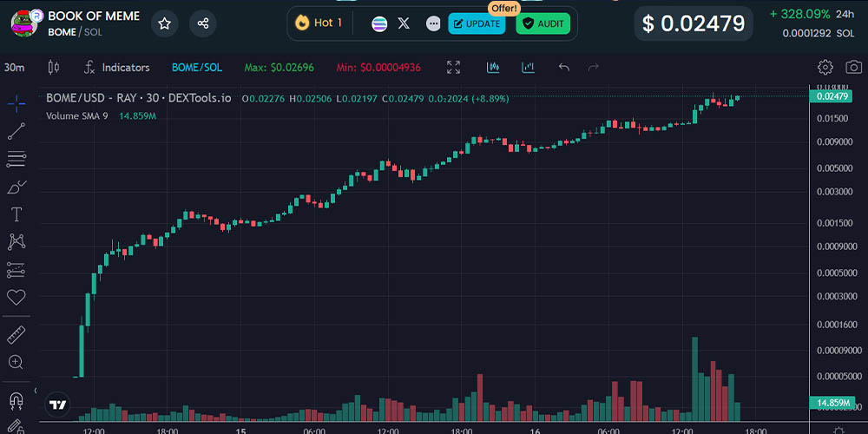Open the Indicators menu
The width and height of the screenshot is (868, 434).
click(116, 68)
